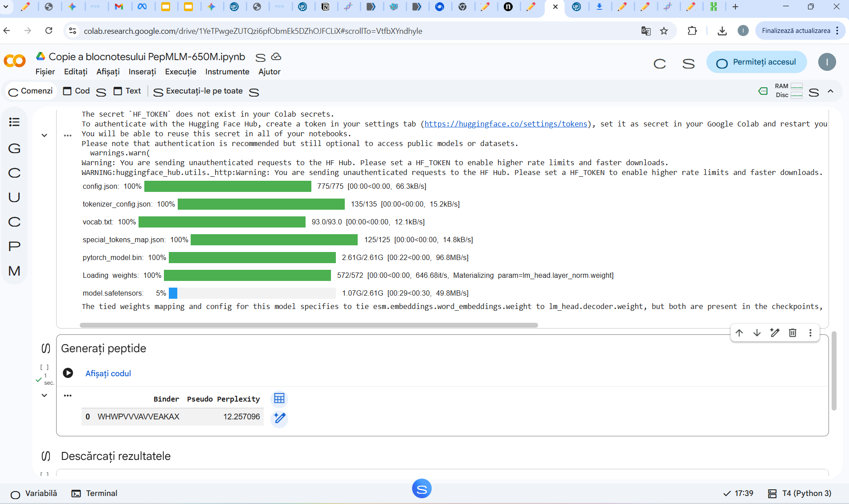Screen dimensions: 849x504
Task: View site information icon
Action: [73, 31]
